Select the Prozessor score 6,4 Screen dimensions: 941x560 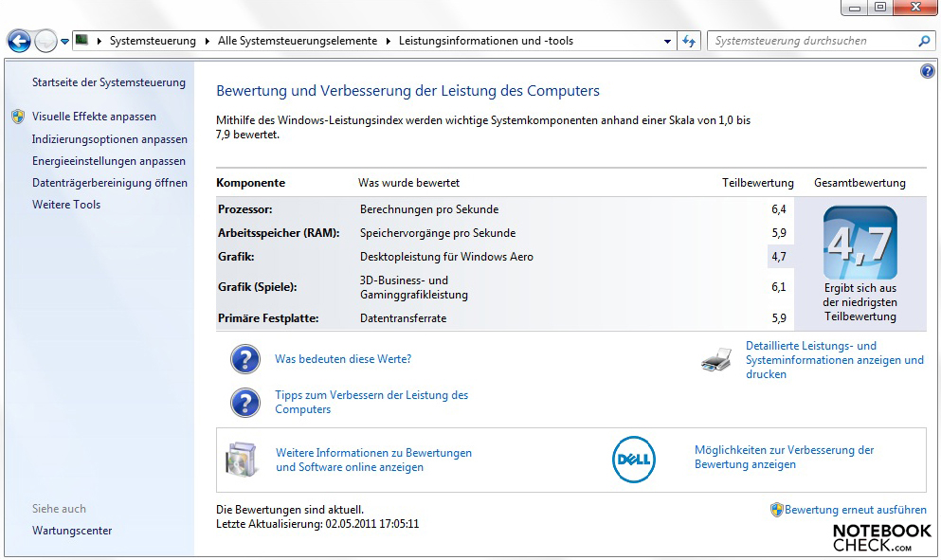pos(778,209)
